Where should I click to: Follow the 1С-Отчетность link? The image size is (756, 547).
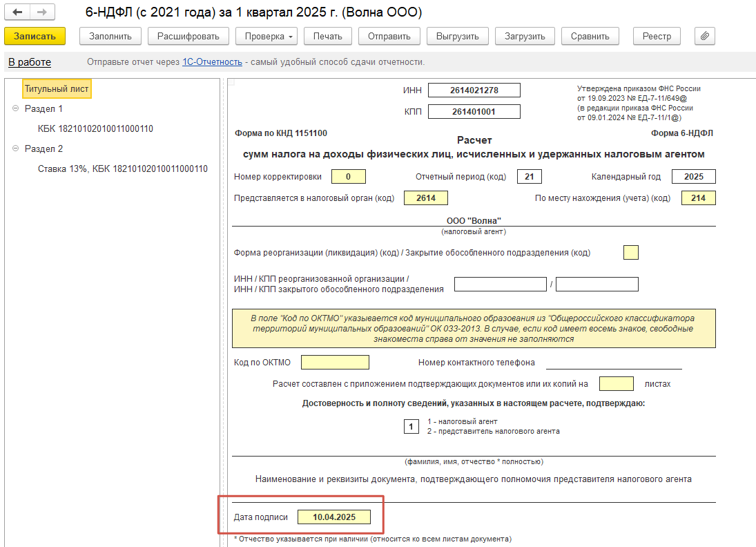click(x=212, y=62)
